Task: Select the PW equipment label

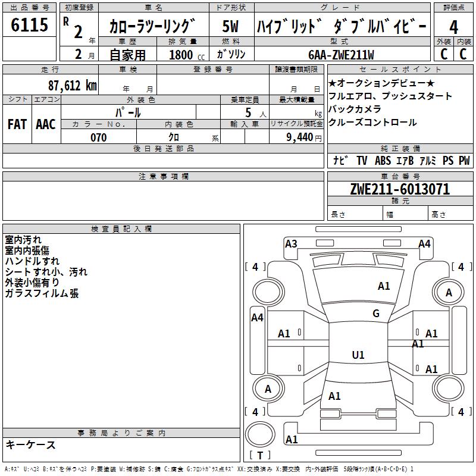Action: click(464, 161)
